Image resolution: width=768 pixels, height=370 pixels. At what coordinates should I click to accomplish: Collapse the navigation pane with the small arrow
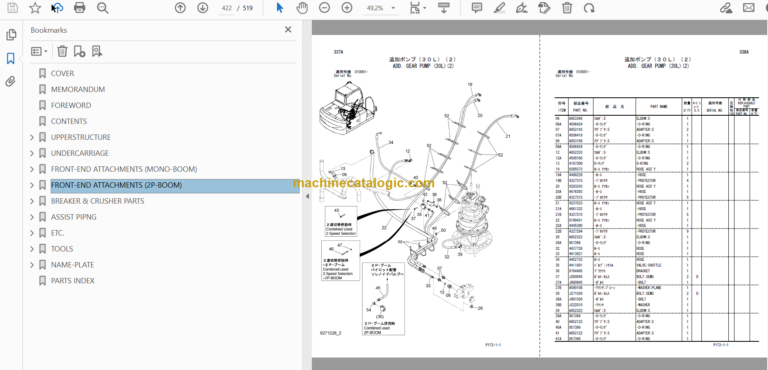[x=307, y=196]
